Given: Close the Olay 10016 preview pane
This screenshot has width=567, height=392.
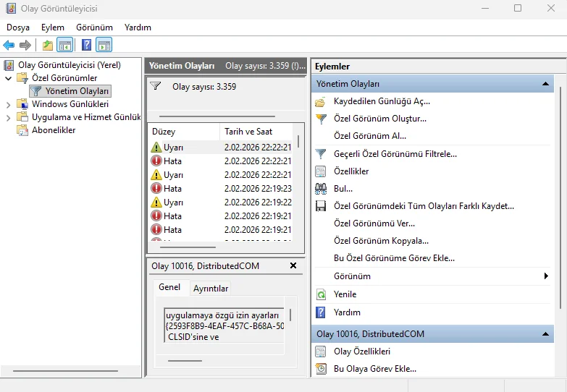Looking at the screenshot, I should click(x=293, y=265).
